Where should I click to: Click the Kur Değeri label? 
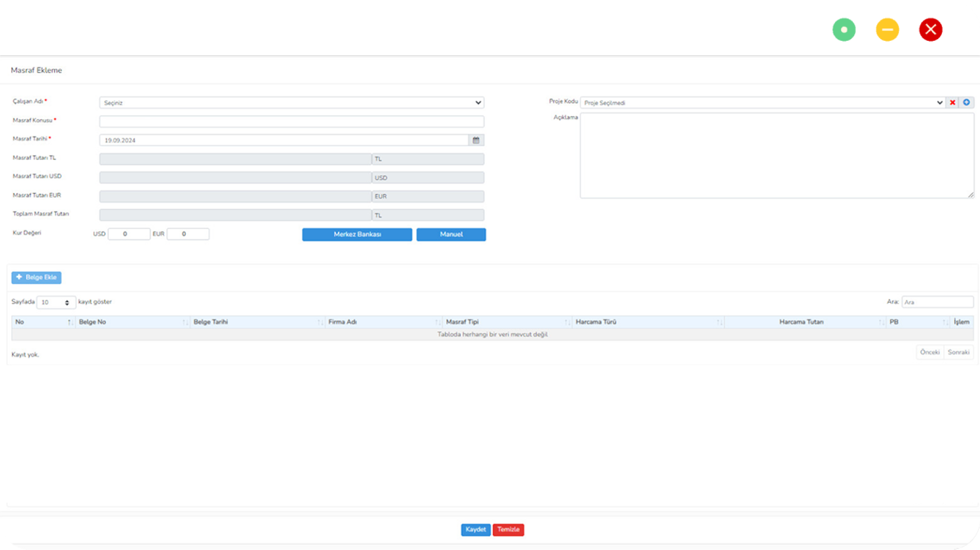coord(27,233)
